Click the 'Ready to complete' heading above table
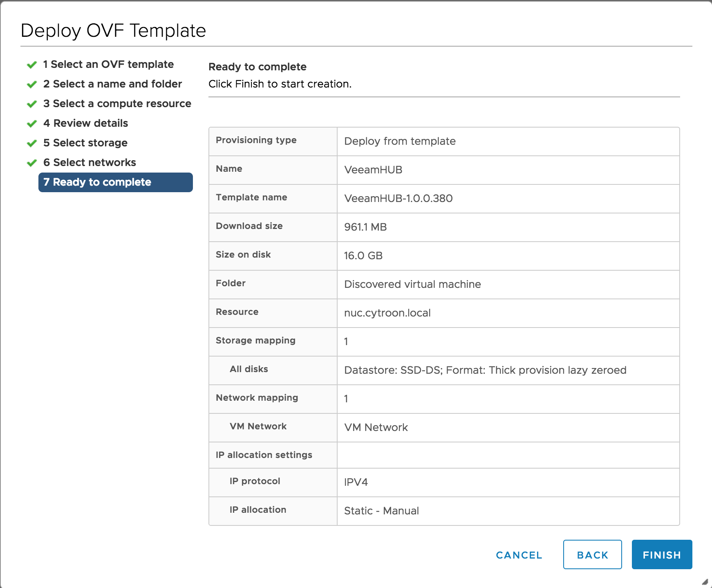This screenshot has width=712, height=588. click(257, 67)
